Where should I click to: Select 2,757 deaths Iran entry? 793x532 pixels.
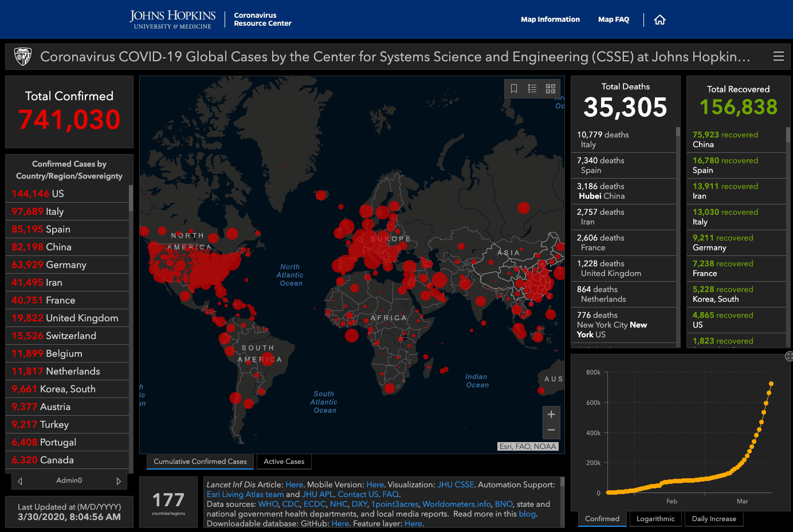(x=623, y=217)
